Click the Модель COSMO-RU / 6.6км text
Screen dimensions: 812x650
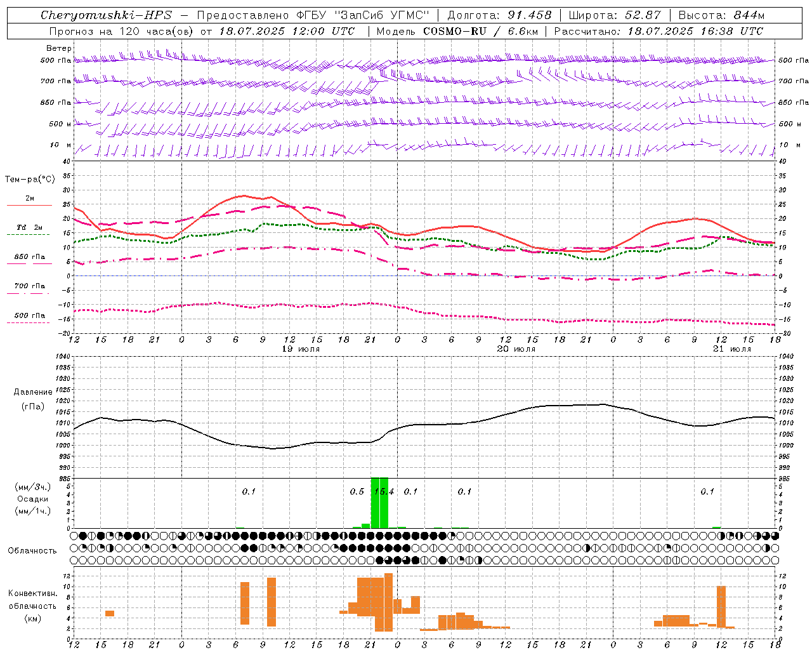[457, 31]
